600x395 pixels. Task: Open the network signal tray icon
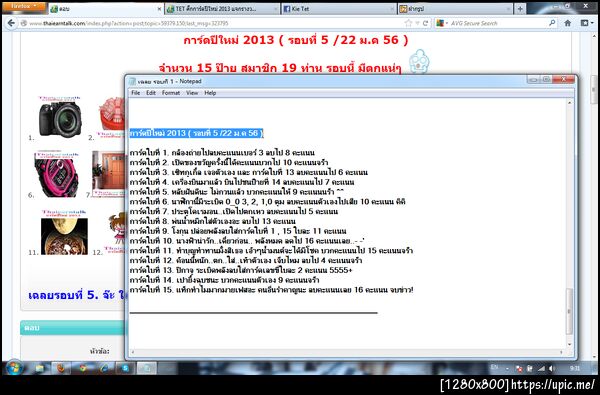pos(541,369)
